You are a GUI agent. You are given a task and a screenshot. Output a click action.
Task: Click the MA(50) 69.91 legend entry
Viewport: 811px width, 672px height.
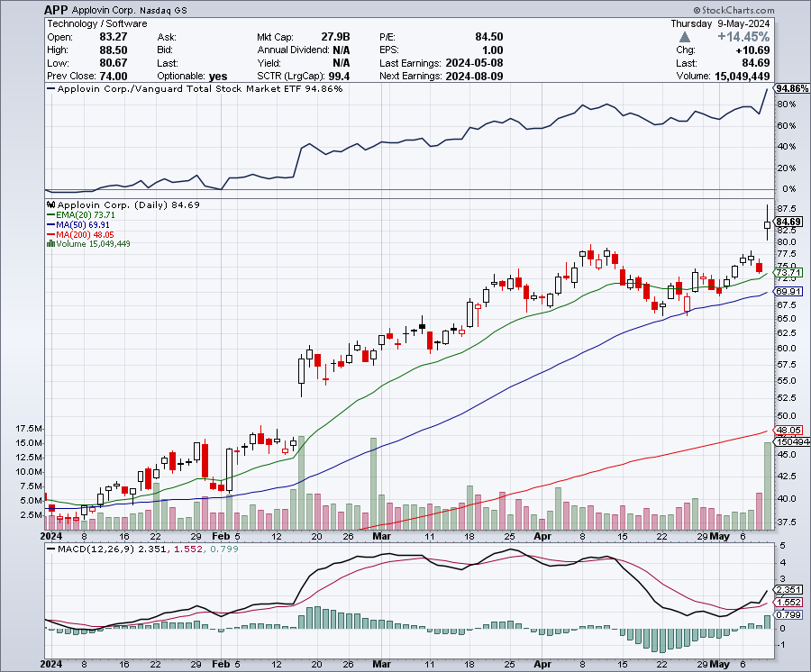(x=78, y=224)
